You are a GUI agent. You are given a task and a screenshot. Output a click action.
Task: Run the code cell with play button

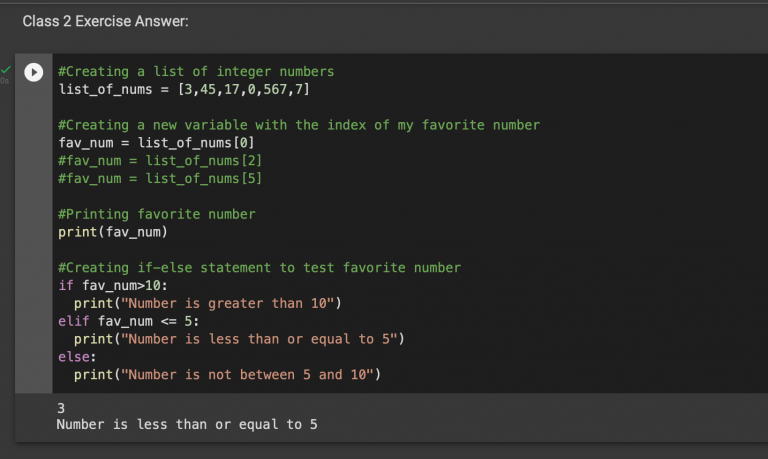coord(34,72)
